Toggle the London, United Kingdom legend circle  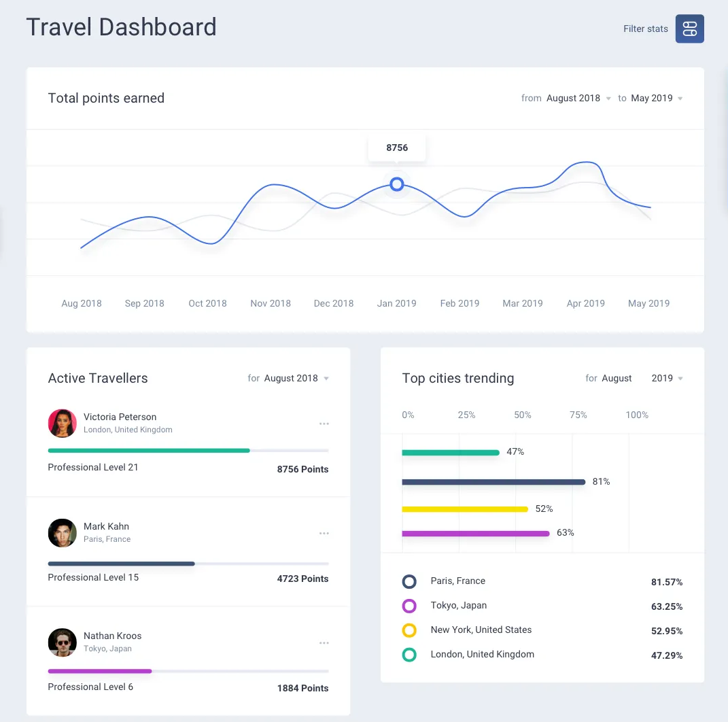coord(409,655)
